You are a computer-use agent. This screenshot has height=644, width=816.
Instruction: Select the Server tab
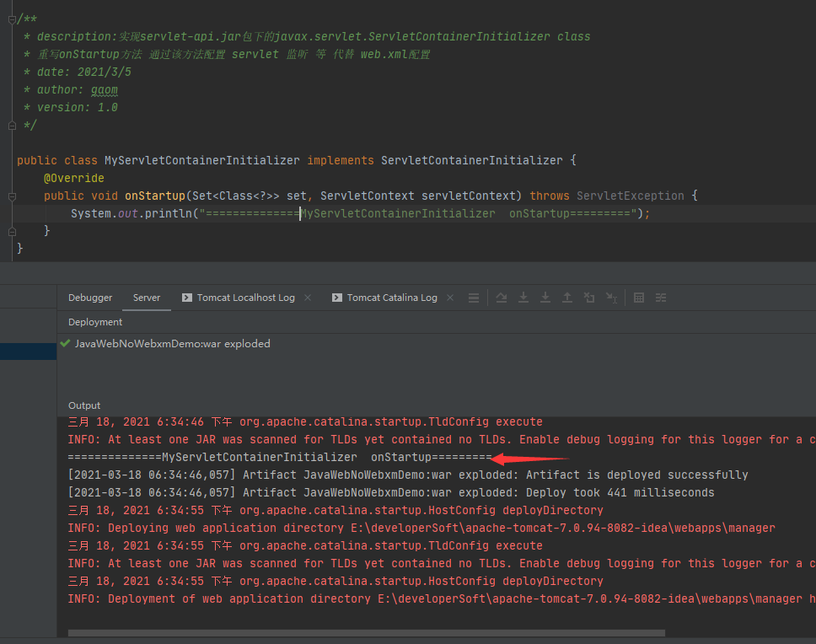147,298
